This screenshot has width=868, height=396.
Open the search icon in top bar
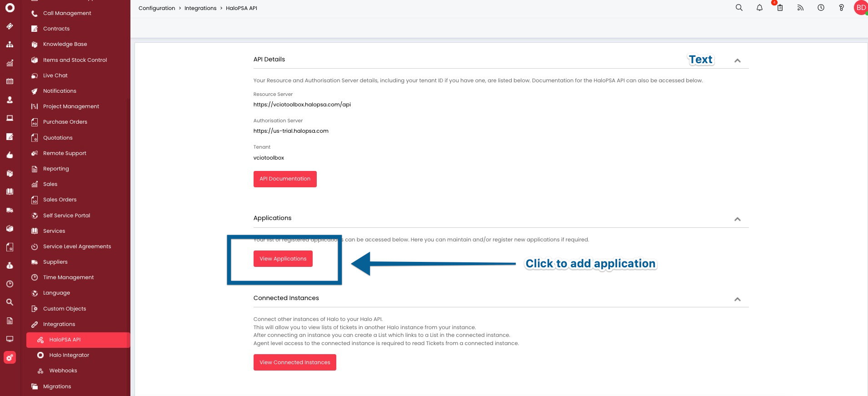point(739,8)
